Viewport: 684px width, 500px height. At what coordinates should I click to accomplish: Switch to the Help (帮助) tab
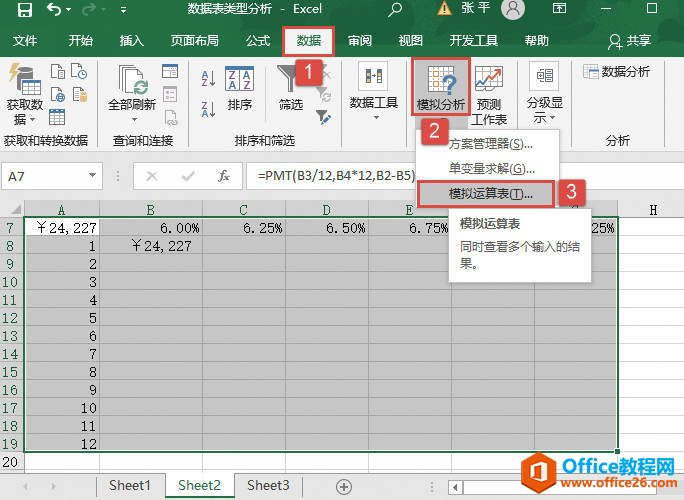pos(537,41)
